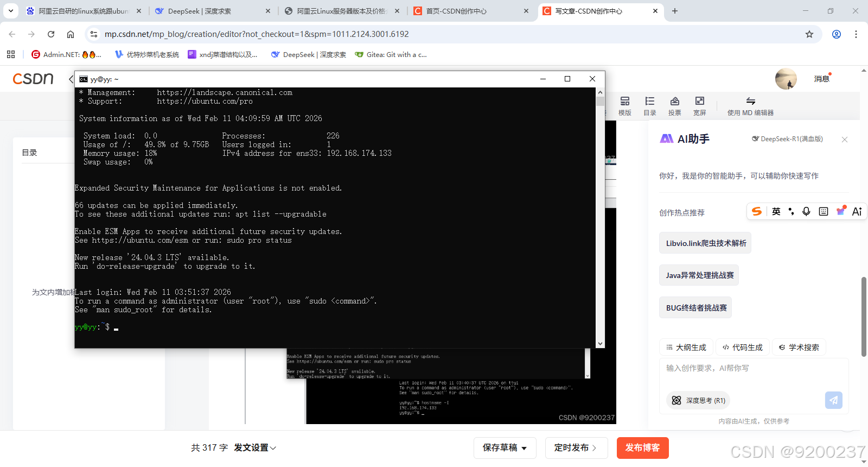Choose the Java异常处理挑战赛 topic
Image resolution: width=868 pixels, height=467 pixels.
700,275
